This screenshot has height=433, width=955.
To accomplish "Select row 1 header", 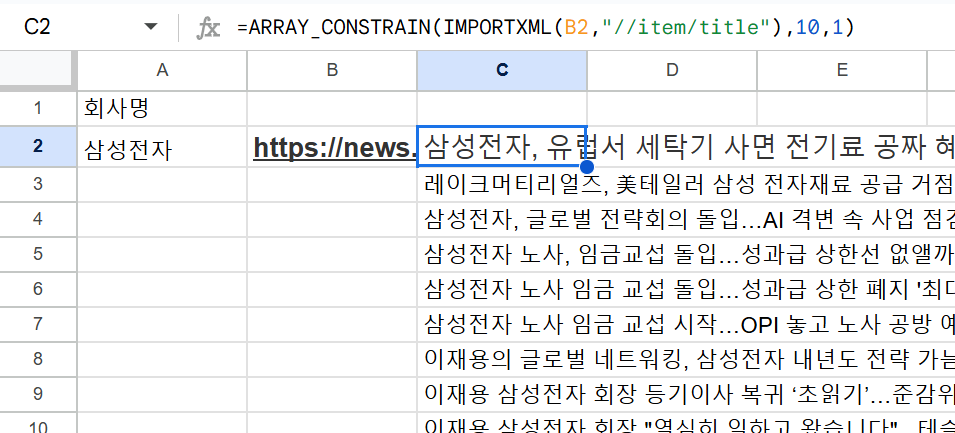I will [38, 108].
